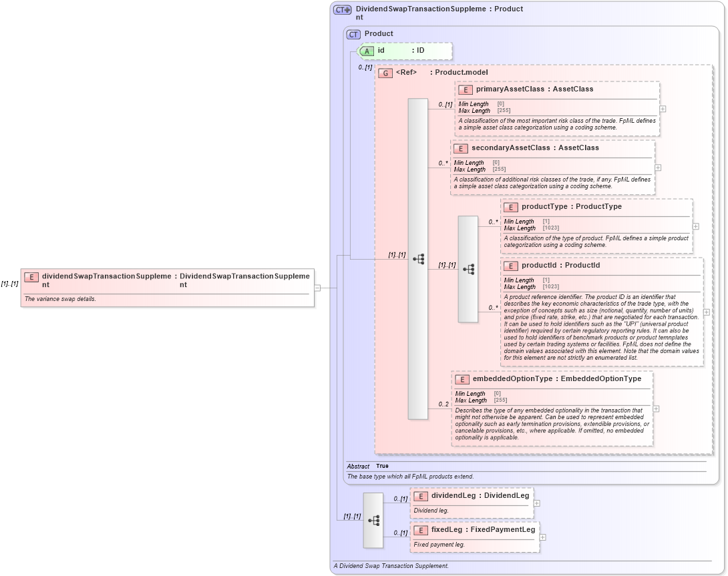Viewport: 728px width, 576px height.
Task: Expand dividendLeg with the plus box
Action: click(536, 503)
